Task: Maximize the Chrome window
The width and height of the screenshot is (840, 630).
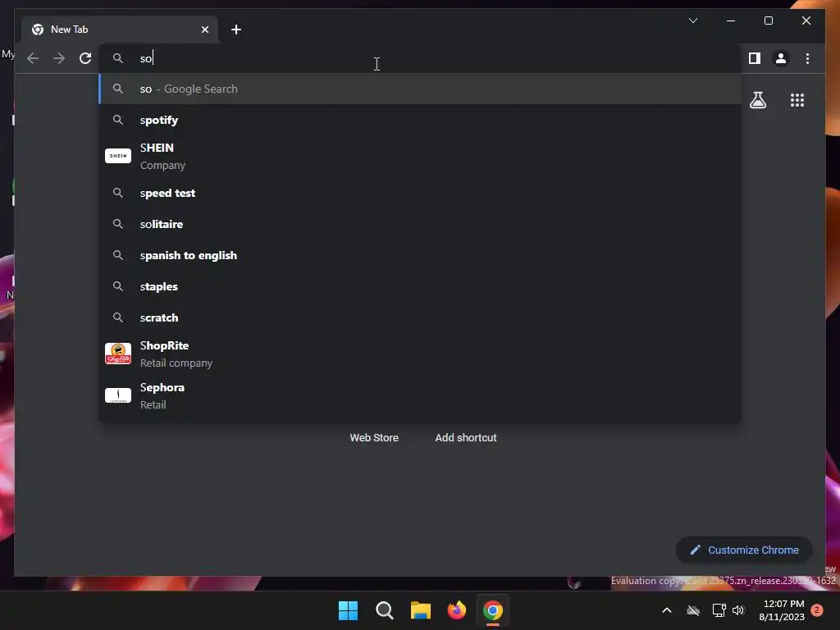Action: [x=768, y=21]
